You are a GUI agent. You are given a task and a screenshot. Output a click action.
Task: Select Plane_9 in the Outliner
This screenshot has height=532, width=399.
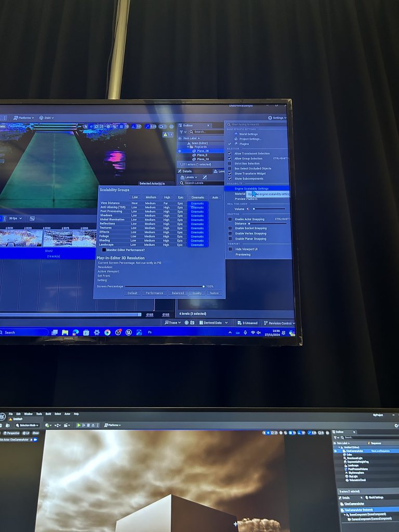[x=202, y=155]
